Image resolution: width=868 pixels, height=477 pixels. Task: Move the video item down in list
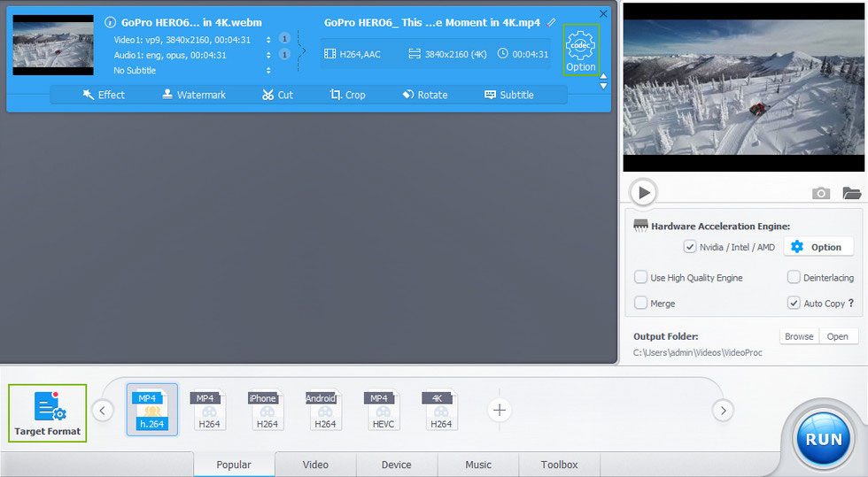pyautogui.click(x=604, y=87)
